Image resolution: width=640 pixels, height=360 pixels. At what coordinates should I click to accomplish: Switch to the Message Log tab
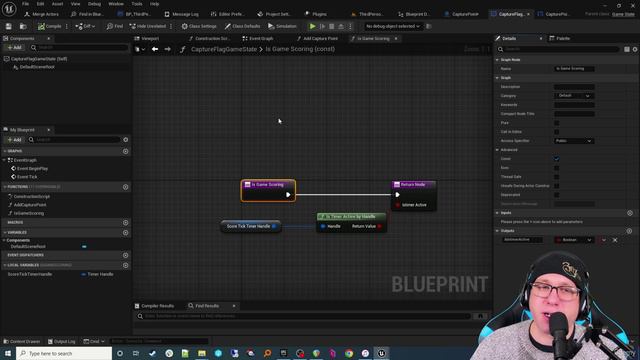pyautogui.click(x=181, y=14)
